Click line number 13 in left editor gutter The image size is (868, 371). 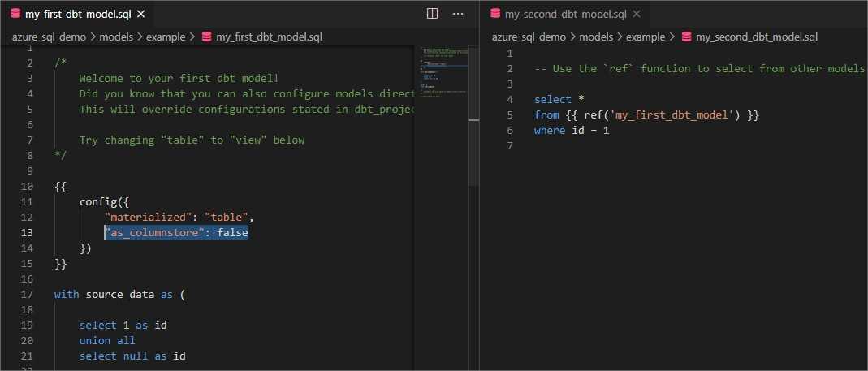coord(27,232)
